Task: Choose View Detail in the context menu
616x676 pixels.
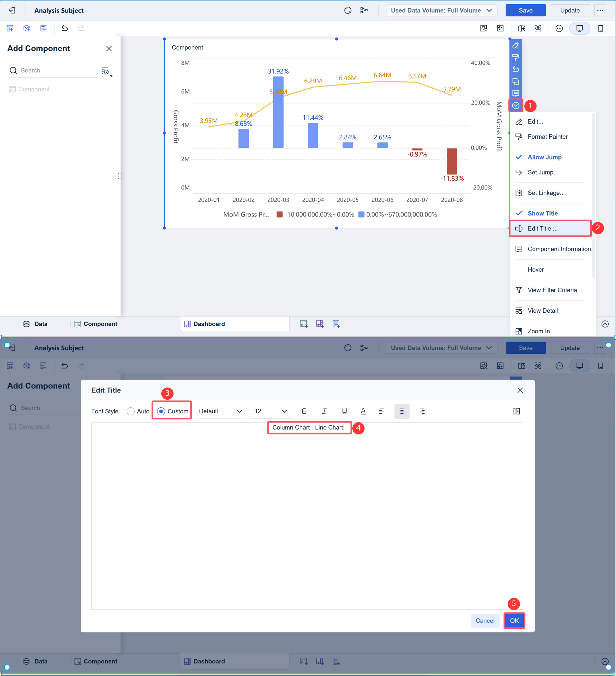Action: (550, 311)
